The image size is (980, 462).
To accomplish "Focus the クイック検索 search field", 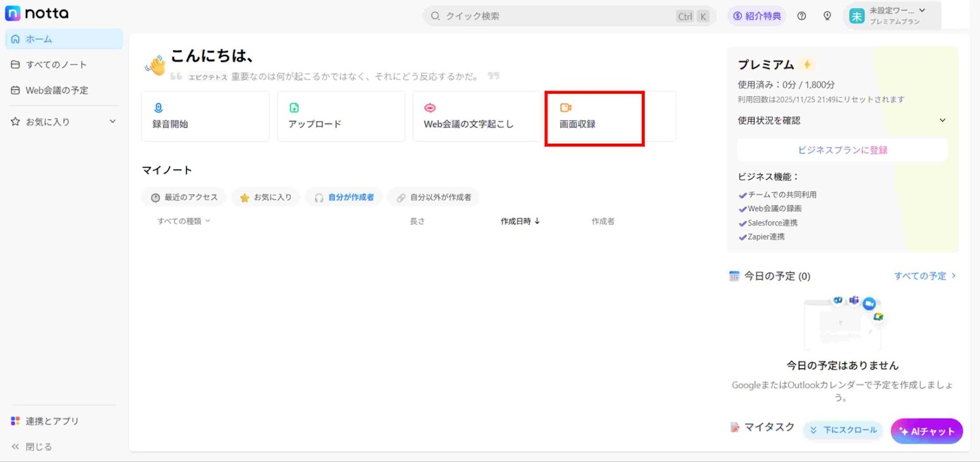I will coord(568,16).
